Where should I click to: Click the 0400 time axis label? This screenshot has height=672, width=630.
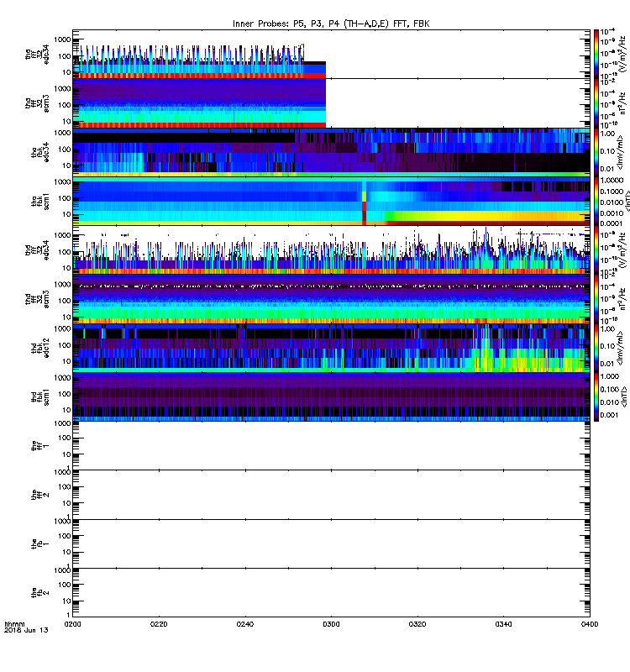point(590,624)
